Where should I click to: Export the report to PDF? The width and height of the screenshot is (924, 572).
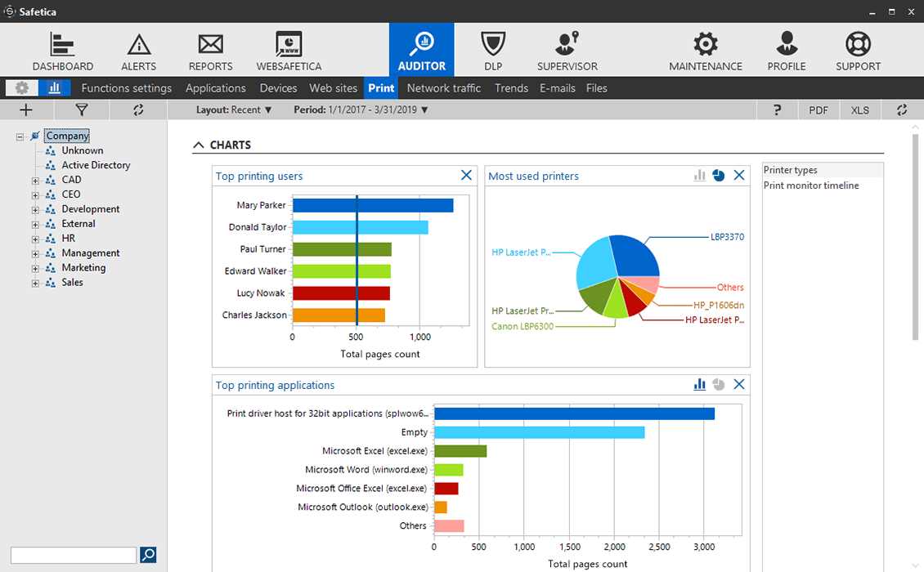pos(818,110)
